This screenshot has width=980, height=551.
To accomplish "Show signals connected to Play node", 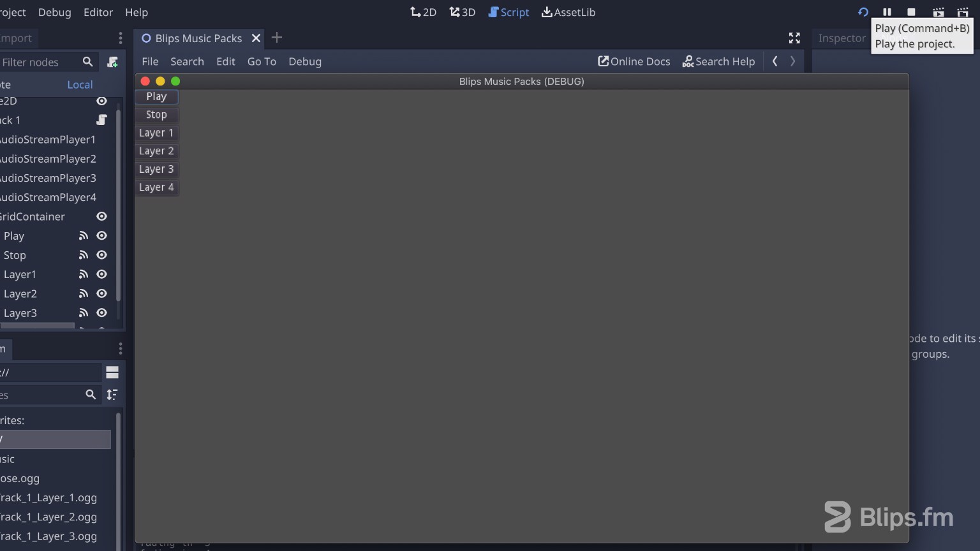I will pyautogui.click(x=83, y=235).
